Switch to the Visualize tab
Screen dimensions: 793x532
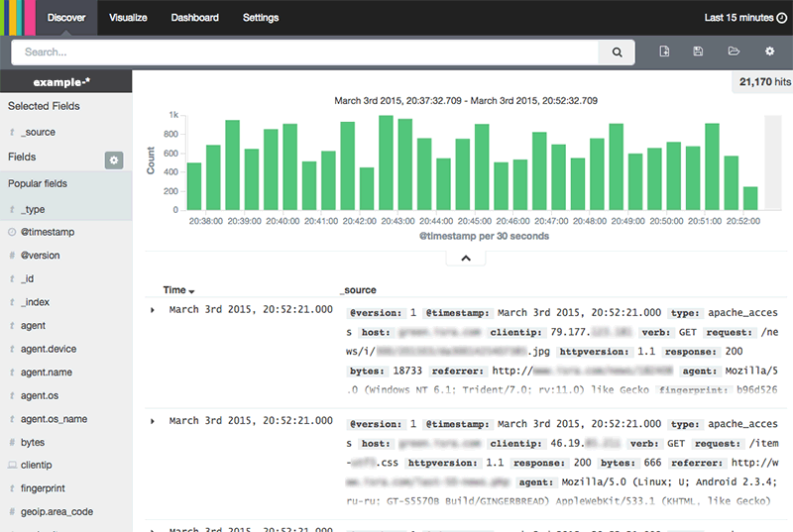tap(128, 18)
